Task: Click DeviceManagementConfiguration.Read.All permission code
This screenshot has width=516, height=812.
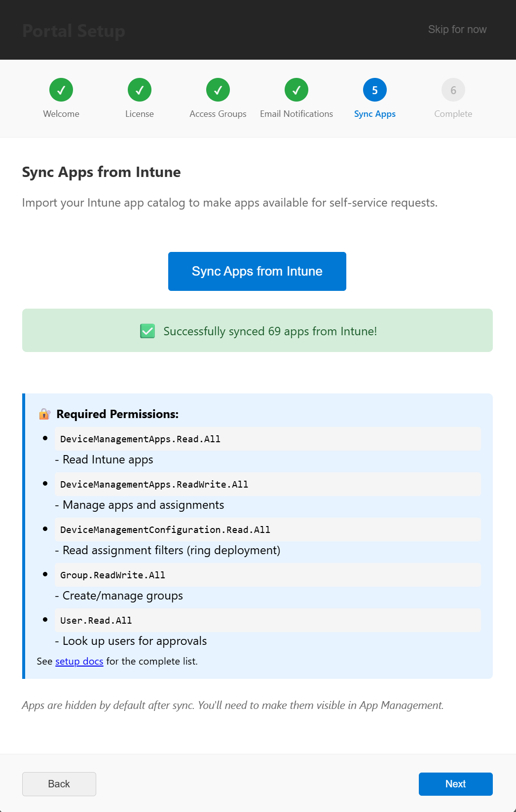Action: click(268, 530)
